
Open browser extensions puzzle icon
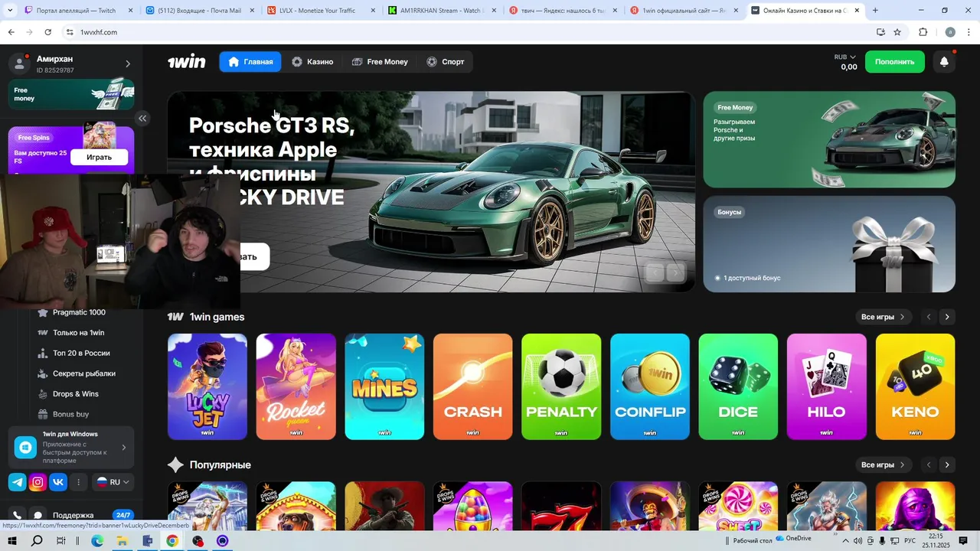click(x=923, y=32)
